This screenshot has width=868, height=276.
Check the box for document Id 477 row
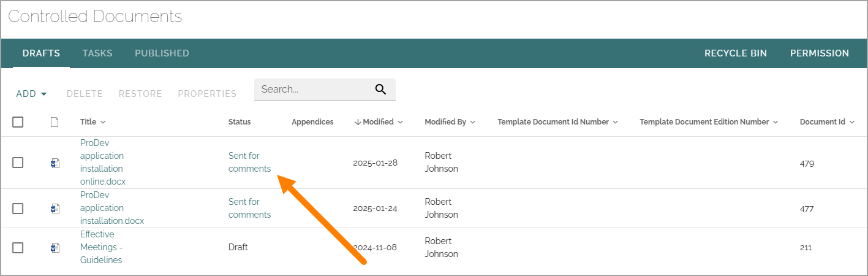pos(18,209)
